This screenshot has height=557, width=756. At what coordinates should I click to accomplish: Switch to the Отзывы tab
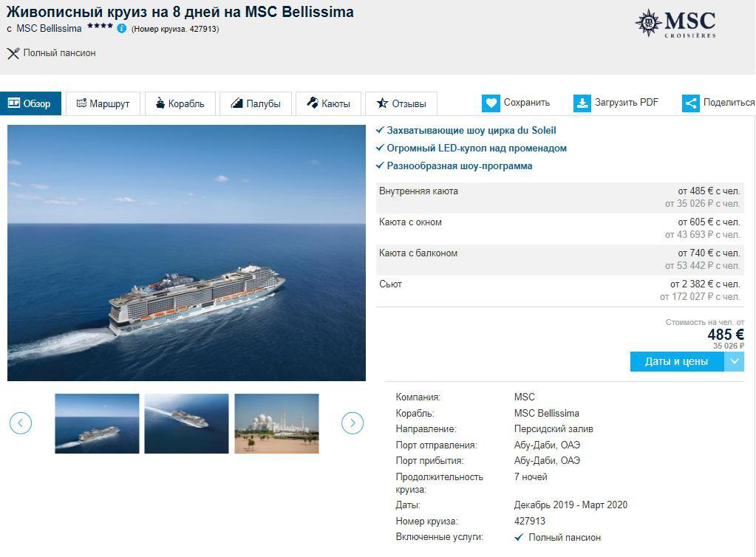(x=401, y=103)
